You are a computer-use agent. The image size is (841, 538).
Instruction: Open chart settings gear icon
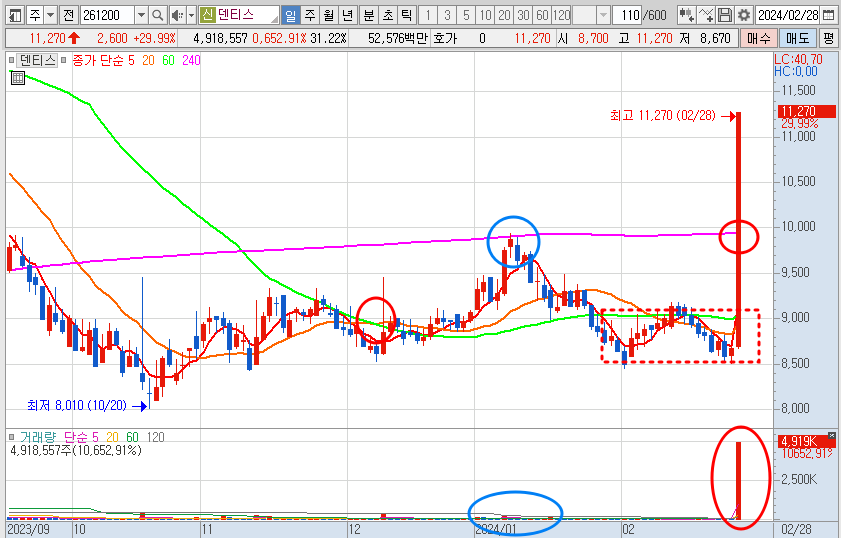tap(744, 15)
